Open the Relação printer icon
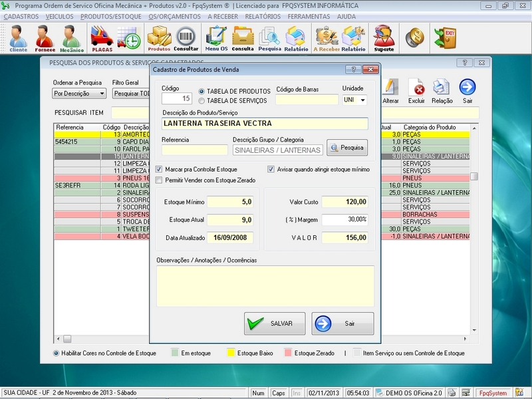This screenshot has width=532, height=399. tap(442, 91)
